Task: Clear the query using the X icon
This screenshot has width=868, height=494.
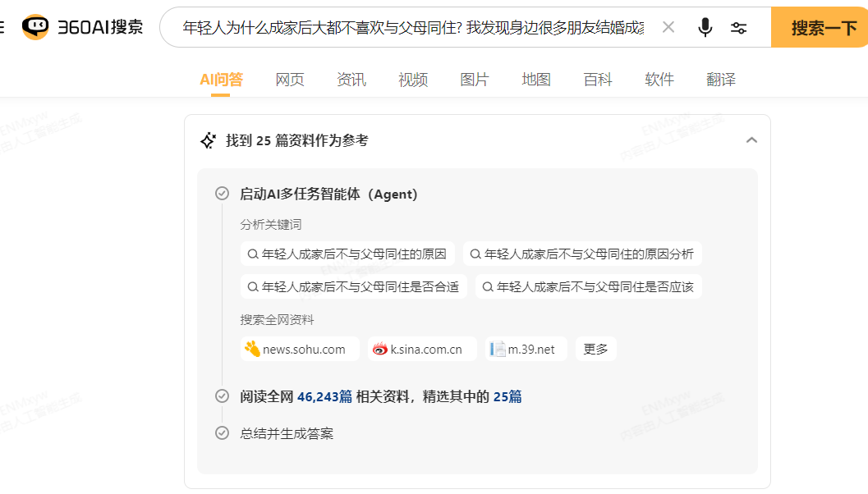Action: 668,27
